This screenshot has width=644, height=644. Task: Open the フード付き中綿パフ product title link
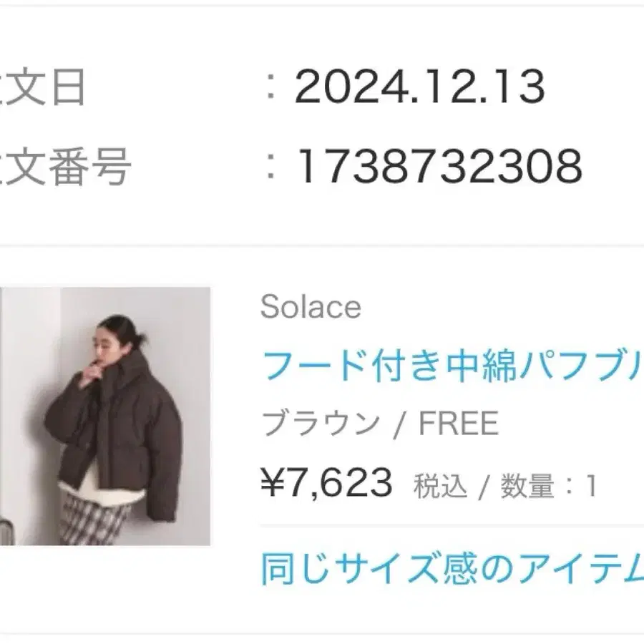[x=451, y=365]
